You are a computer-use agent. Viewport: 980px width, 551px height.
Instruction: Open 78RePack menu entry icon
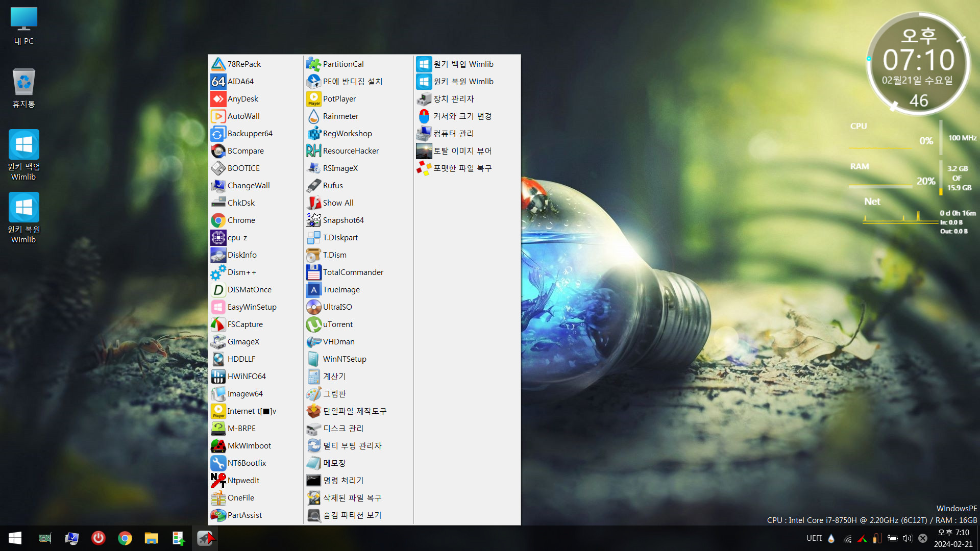tap(218, 64)
